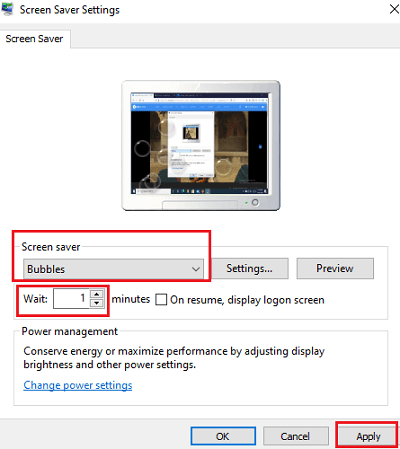Click the Screen Saver Settings title text
The height and width of the screenshot is (449, 400).
click(69, 10)
